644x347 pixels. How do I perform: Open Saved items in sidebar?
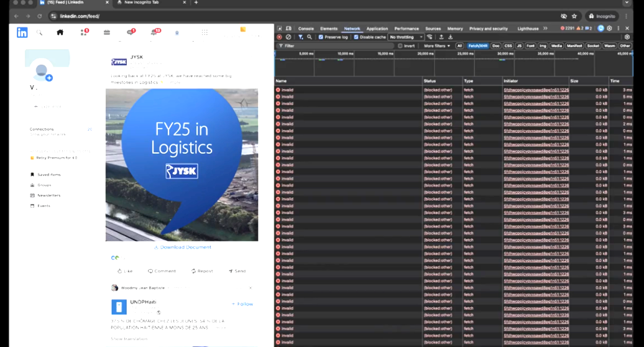point(45,175)
